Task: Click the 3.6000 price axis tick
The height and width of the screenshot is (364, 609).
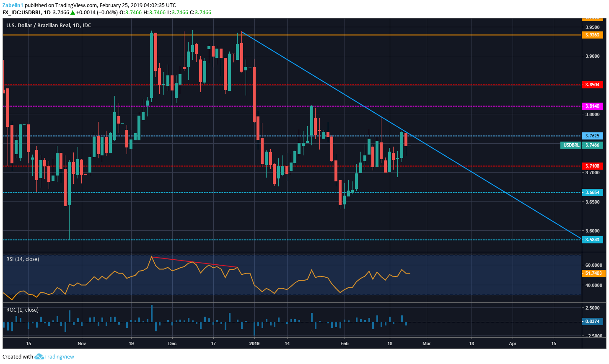Action: click(593, 231)
